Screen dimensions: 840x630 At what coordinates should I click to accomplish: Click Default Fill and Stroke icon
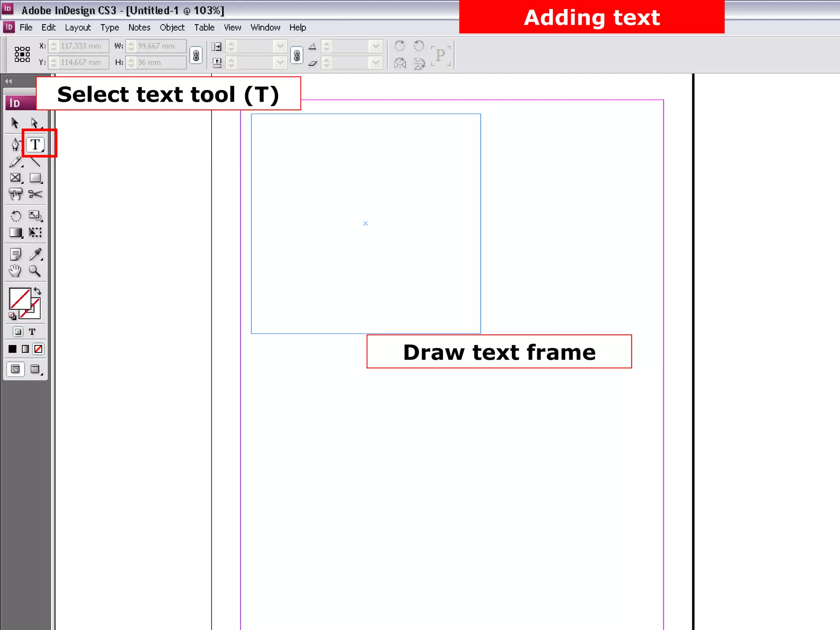tap(12, 316)
